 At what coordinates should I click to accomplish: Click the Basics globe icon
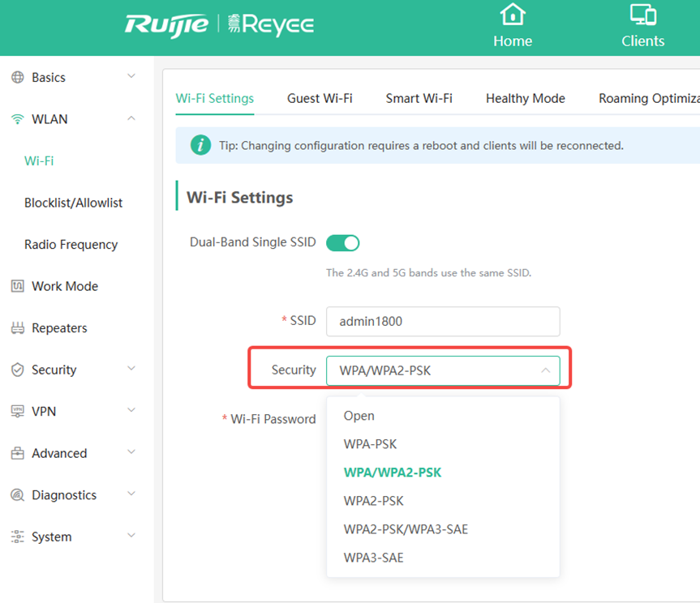17,78
